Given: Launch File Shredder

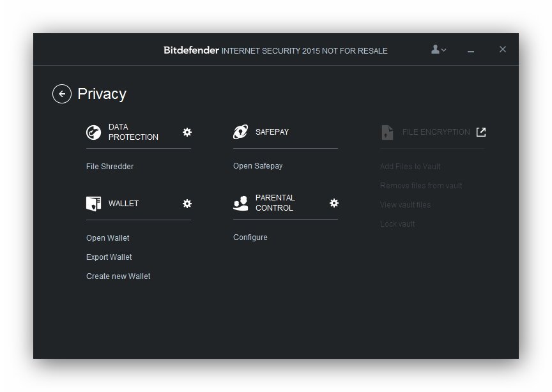Looking at the screenshot, I should (110, 167).
